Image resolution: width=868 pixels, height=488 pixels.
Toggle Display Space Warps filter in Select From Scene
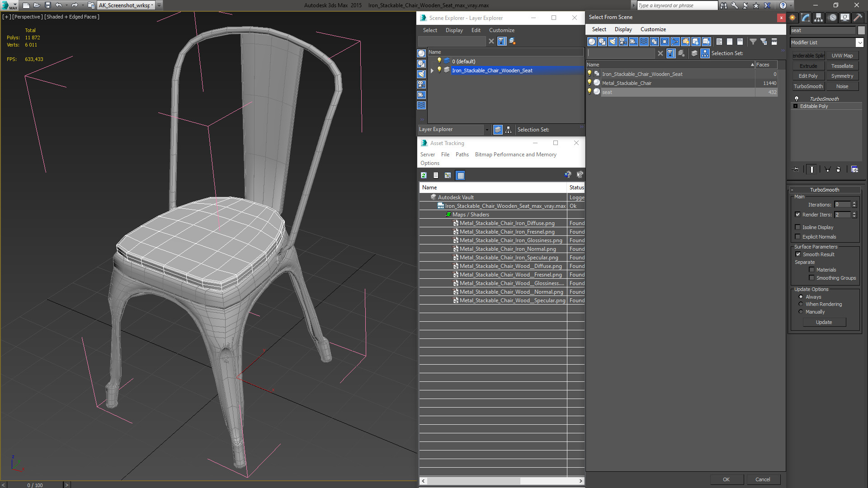644,42
